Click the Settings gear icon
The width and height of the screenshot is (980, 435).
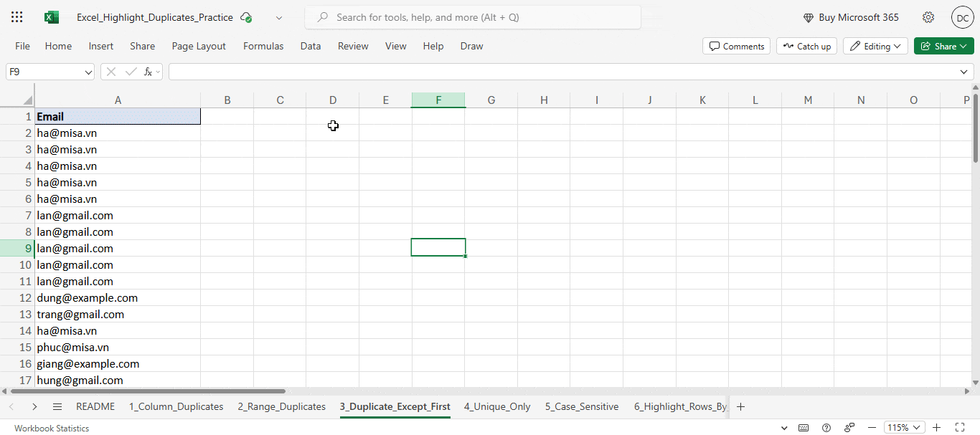[x=928, y=16]
